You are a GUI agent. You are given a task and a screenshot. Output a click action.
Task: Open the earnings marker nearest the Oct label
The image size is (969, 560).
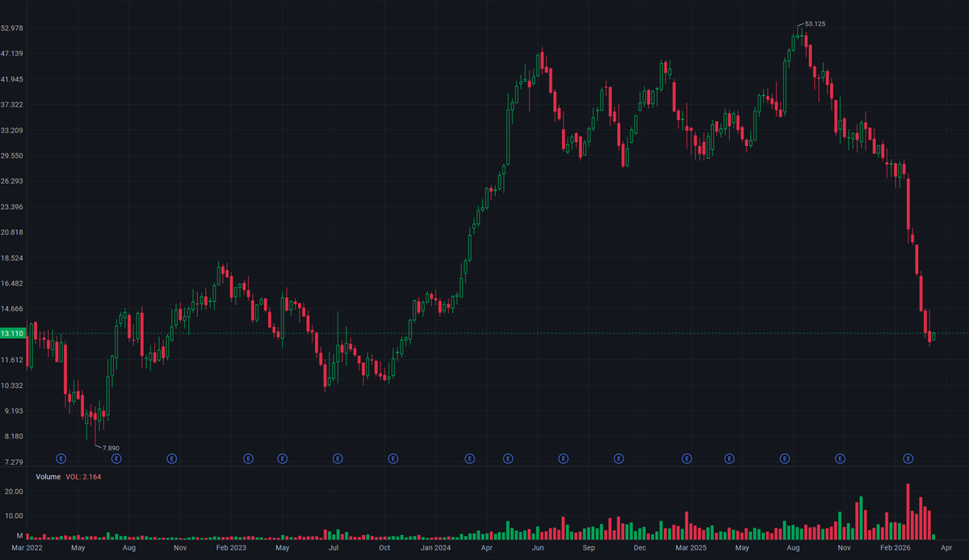[x=393, y=458]
